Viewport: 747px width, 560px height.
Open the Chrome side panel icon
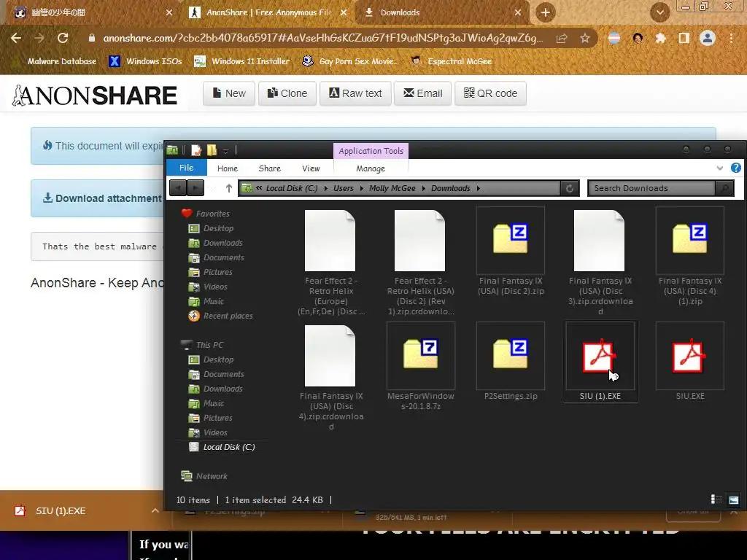coord(684,38)
